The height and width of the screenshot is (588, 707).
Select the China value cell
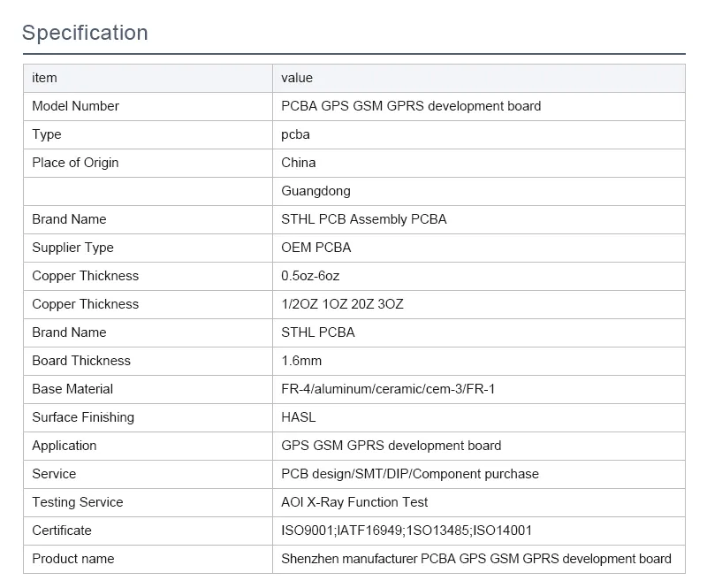point(298,163)
